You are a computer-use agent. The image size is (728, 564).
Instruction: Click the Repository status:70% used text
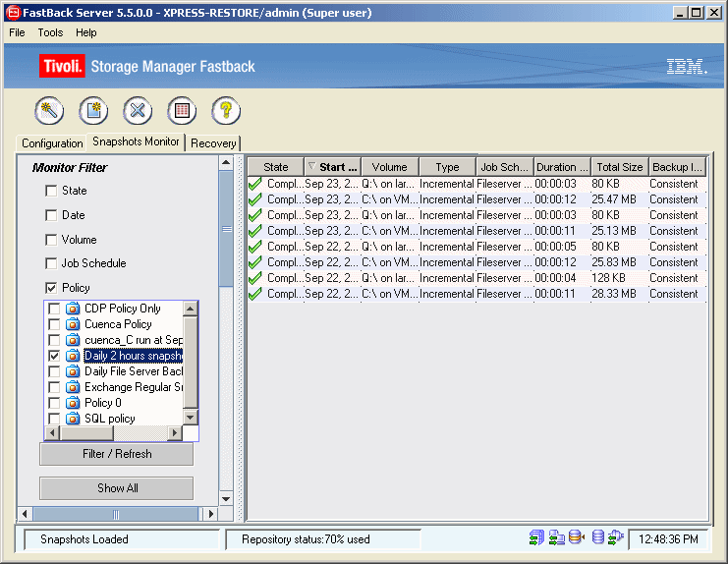point(306,539)
